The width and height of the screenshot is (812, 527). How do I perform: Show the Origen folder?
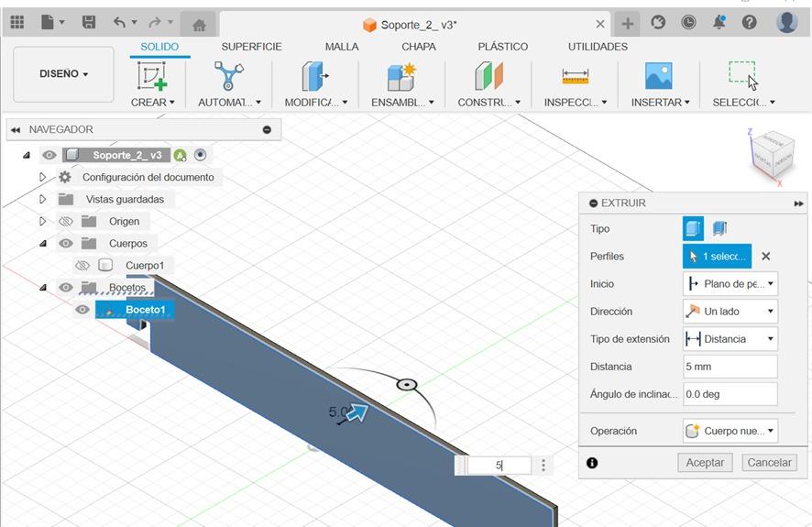click(x=66, y=222)
